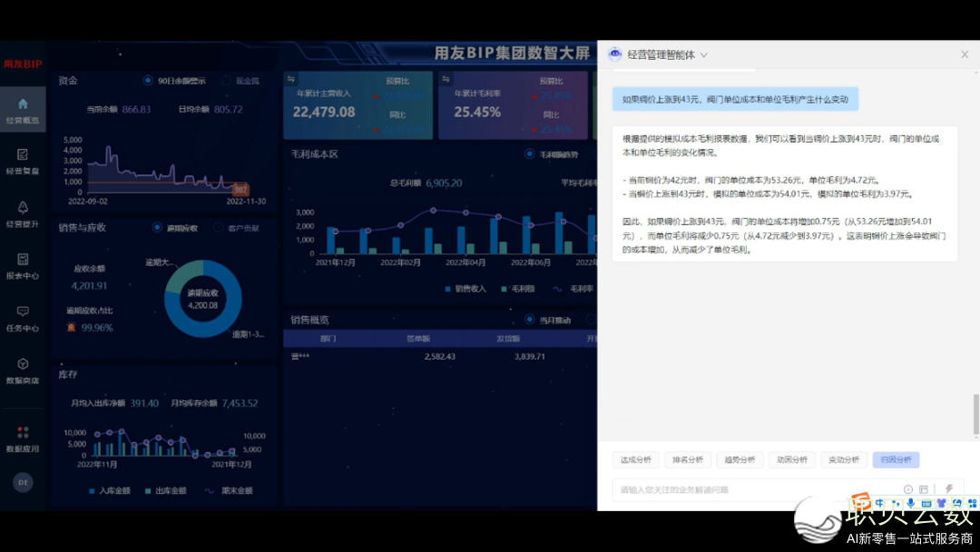Click the input method shirt skin icon
This screenshot has width=980, height=552.
pos(941,503)
